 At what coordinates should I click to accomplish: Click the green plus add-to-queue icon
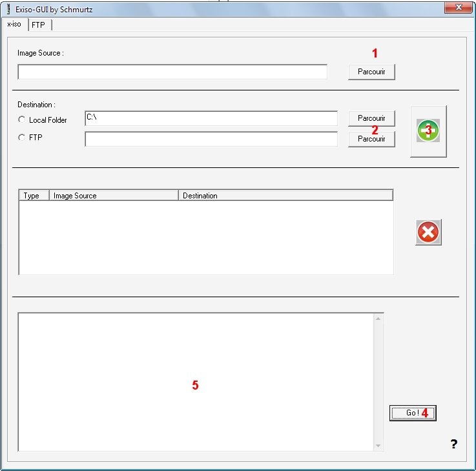[x=428, y=131]
